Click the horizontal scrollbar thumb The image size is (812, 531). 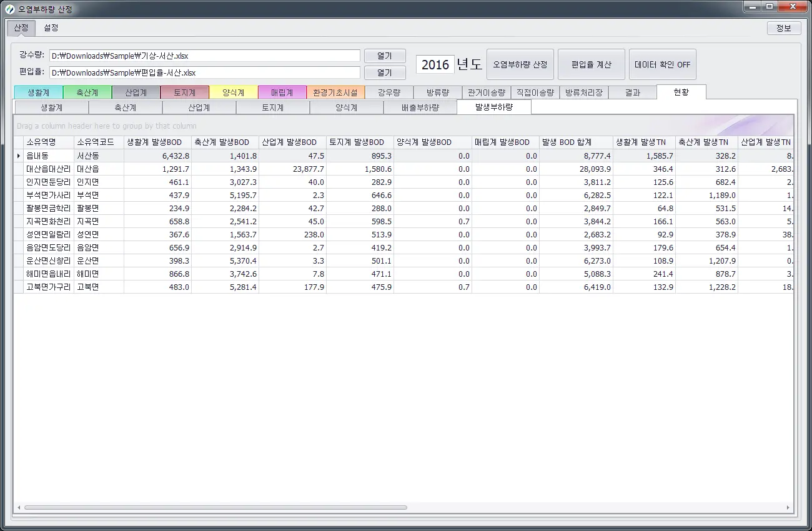215,507
